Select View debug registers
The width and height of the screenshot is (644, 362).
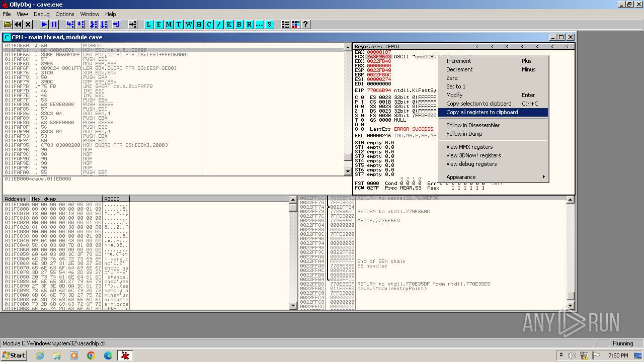point(493,164)
